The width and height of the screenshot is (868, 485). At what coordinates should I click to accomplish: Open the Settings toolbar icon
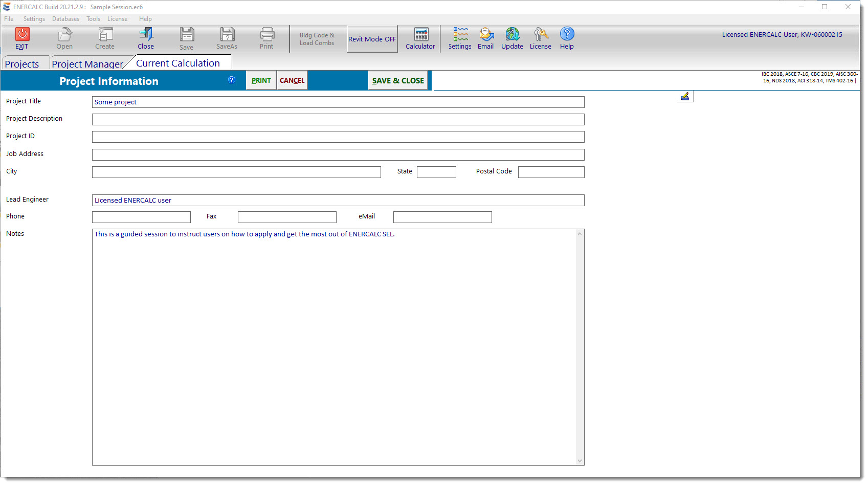point(460,34)
